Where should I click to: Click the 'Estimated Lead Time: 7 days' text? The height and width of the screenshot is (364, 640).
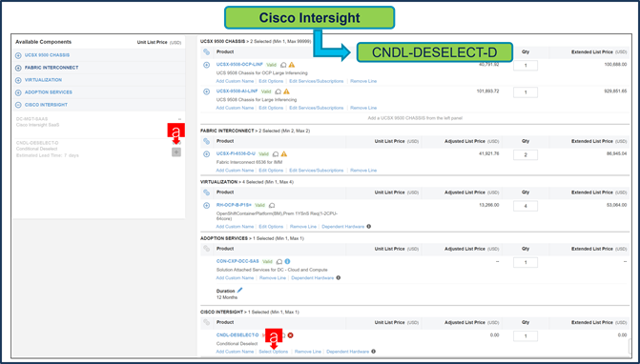(48, 155)
